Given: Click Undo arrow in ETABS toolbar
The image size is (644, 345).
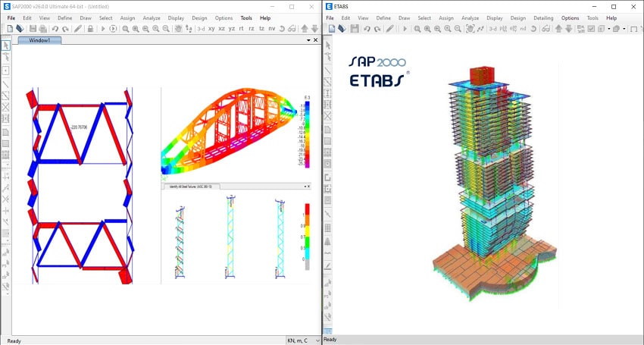Looking at the screenshot, I should coord(367,29).
